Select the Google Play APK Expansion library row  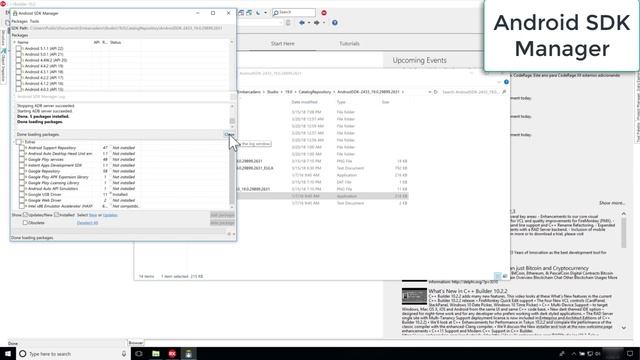click(x=122, y=177)
